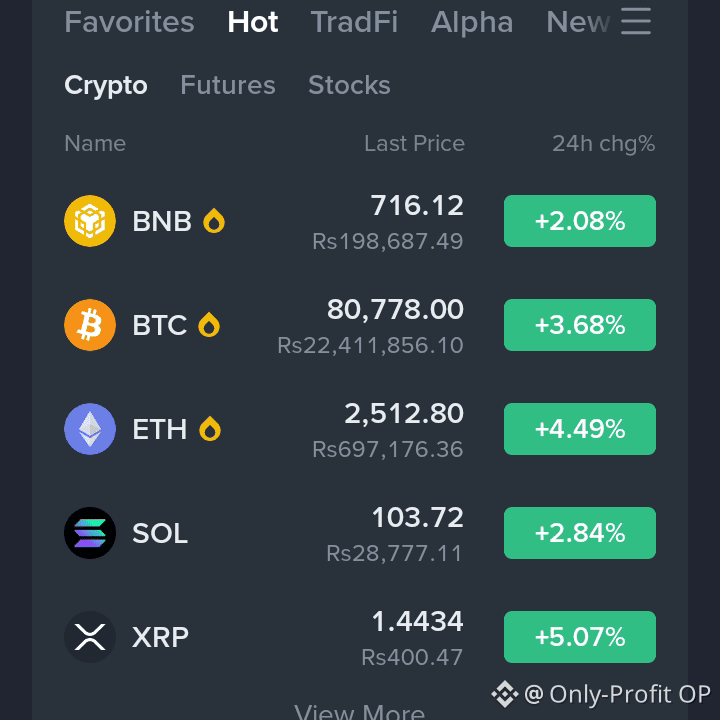
Task: Switch to the Favorites tab
Action: point(129,22)
